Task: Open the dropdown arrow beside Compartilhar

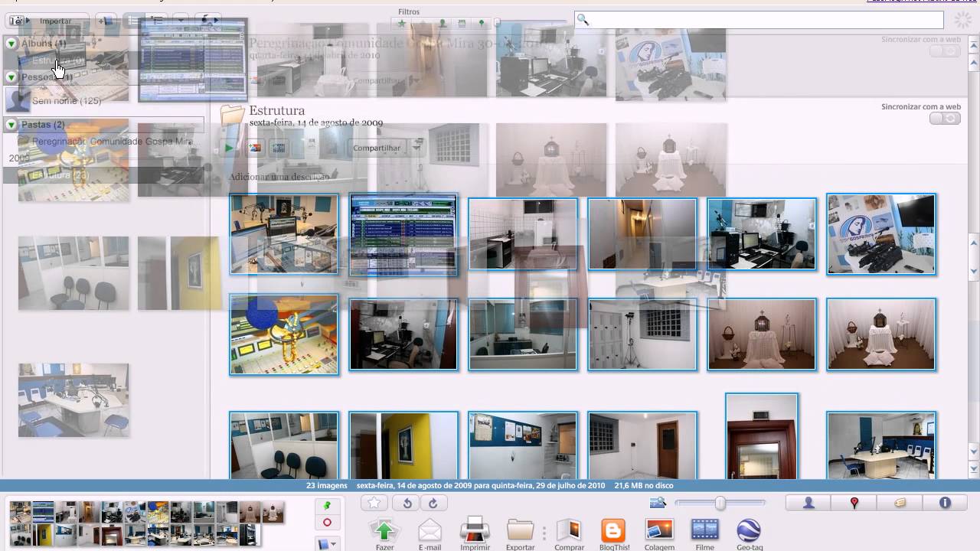Action: [x=416, y=148]
